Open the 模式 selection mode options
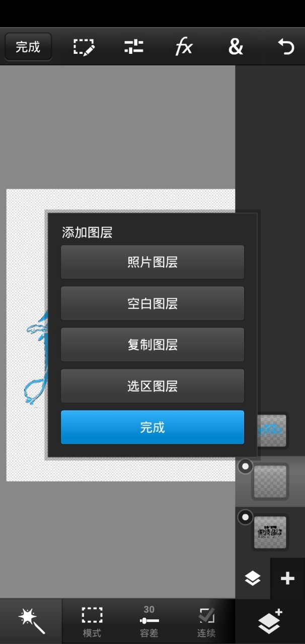 pyautogui.click(x=92, y=622)
